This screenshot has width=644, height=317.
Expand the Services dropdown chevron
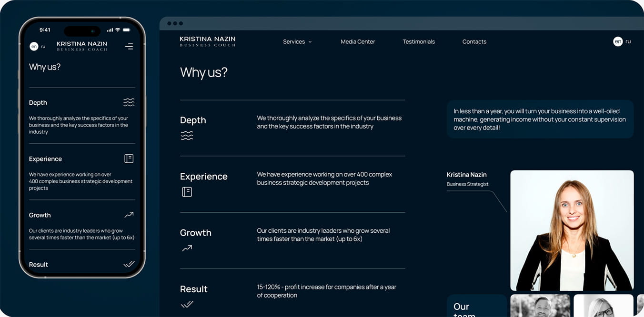point(310,42)
